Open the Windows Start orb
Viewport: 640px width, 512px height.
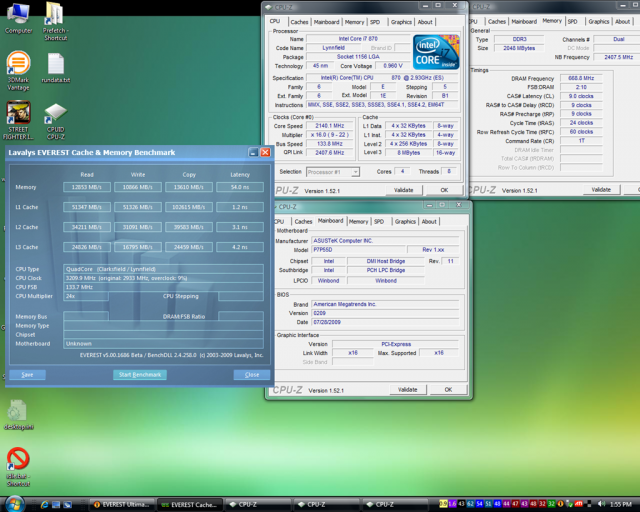point(14,504)
